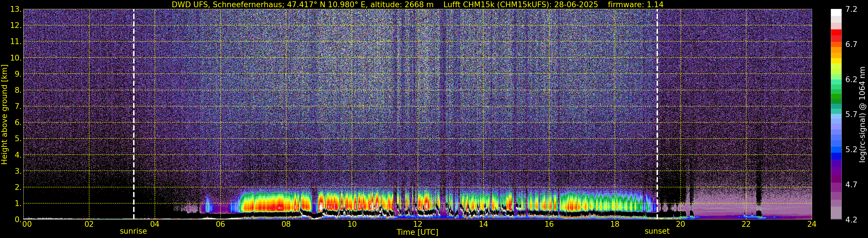Click the time axis tick label 12

[x=417, y=224]
